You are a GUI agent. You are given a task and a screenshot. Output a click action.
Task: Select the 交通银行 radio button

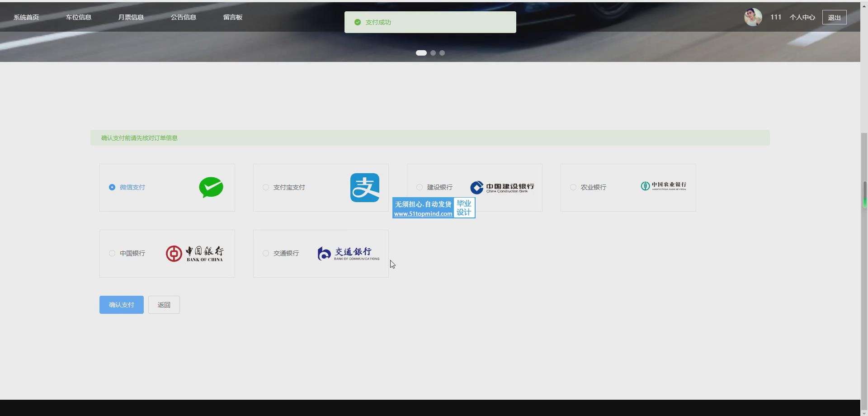pos(266,253)
